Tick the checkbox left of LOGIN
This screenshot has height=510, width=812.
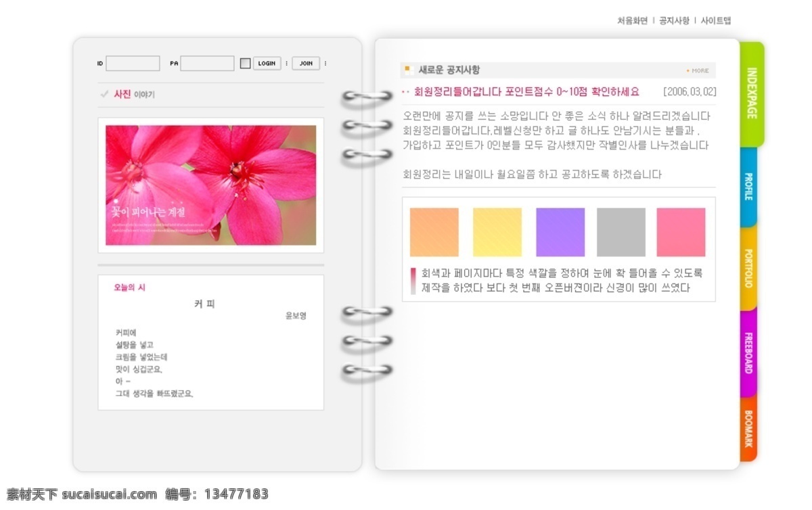tap(245, 64)
